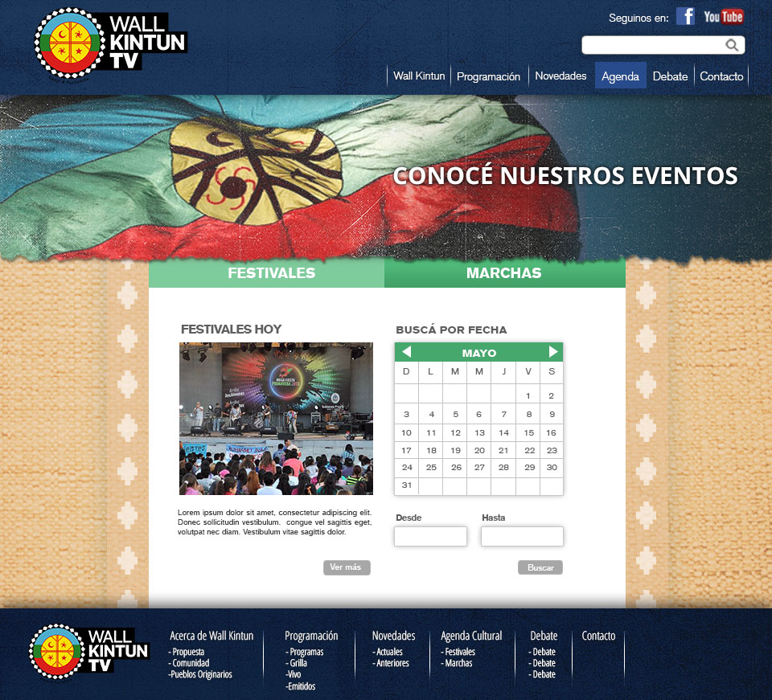Open the Facebook page icon
Screen dimensions: 772x700
pyautogui.click(x=685, y=16)
